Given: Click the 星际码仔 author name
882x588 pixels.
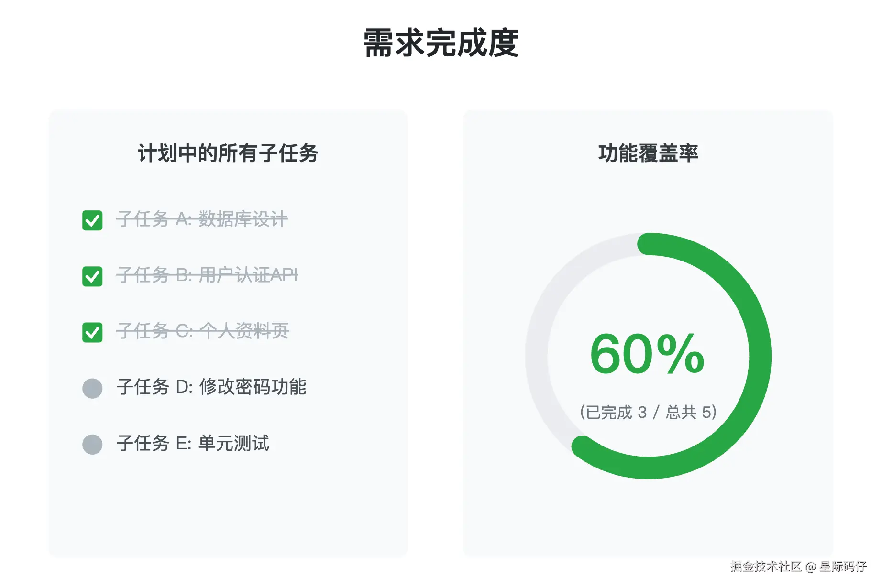Looking at the screenshot, I should click(x=843, y=566).
